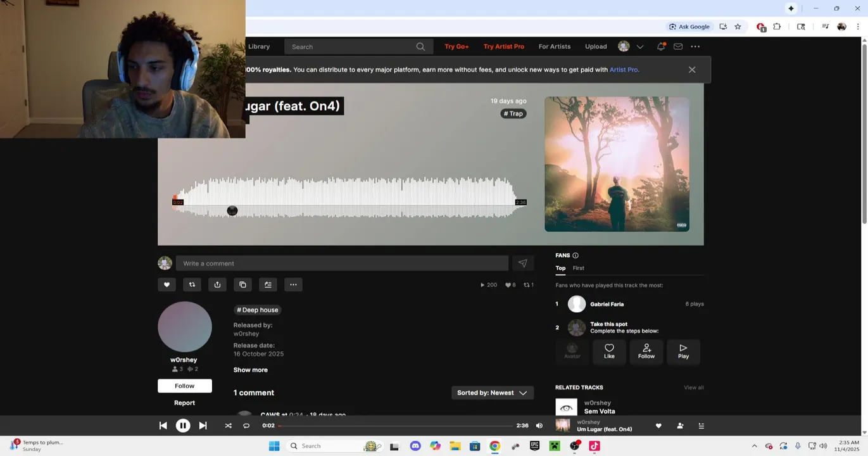The width and height of the screenshot is (868, 456).
Task: Seek within the large track waveform
Action: [x=349, y=198]
